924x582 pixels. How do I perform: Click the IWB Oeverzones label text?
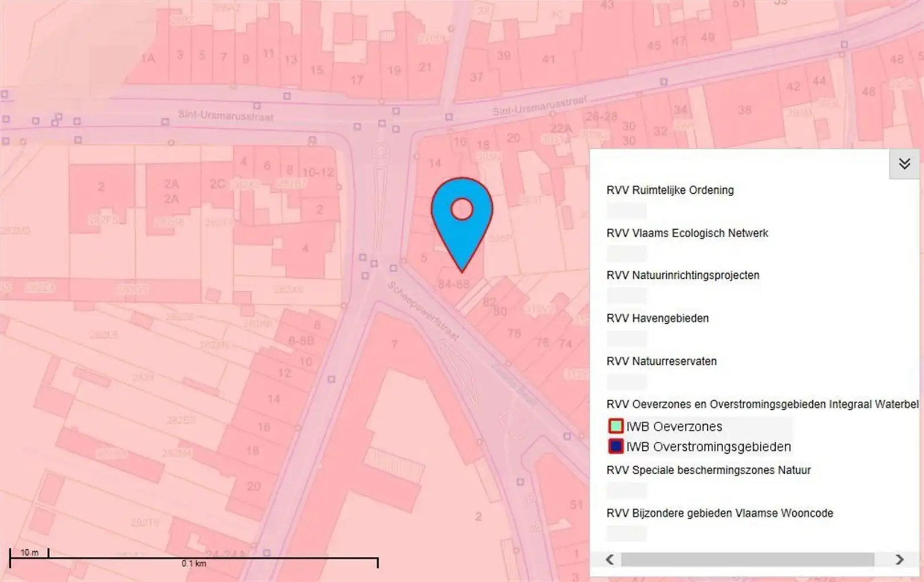click(x=675, y=426)
